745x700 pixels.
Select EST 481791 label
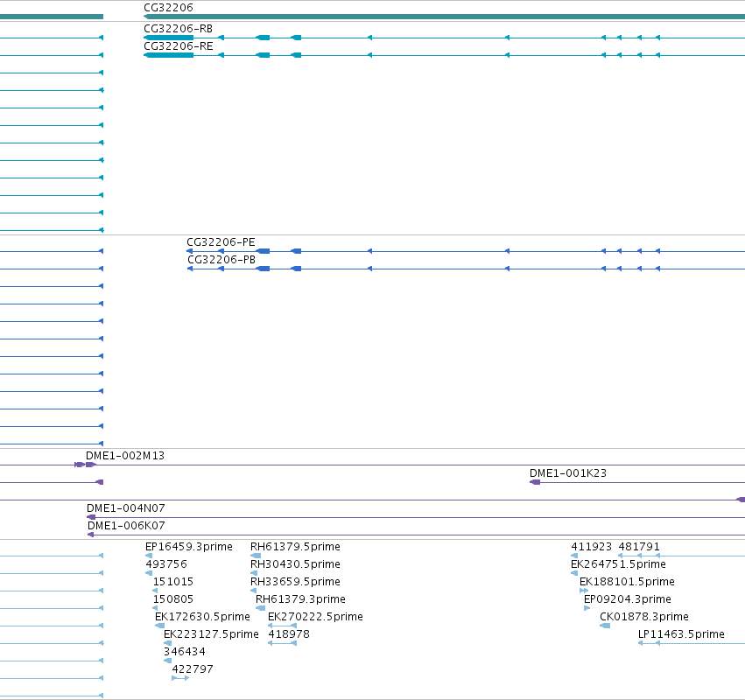coord(639,547)
